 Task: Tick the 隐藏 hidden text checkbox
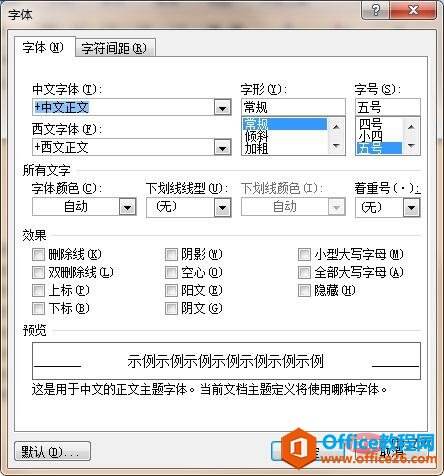304,290
